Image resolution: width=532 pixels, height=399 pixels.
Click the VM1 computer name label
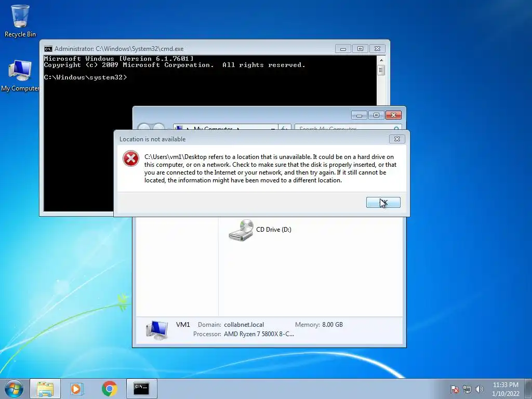[183, 325]
